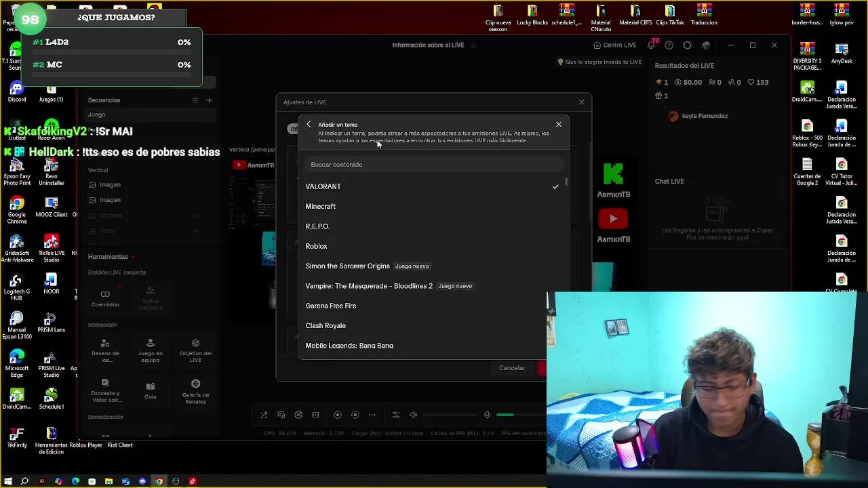Toggle the speaker volume icon

pos(414,415)
